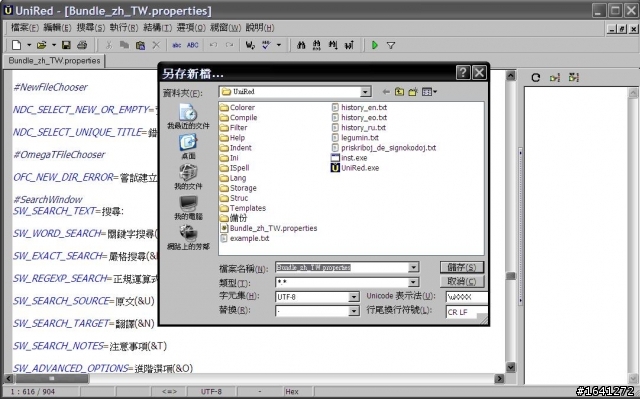Click the Save diskette toolbar icon

tap(66, 45)
